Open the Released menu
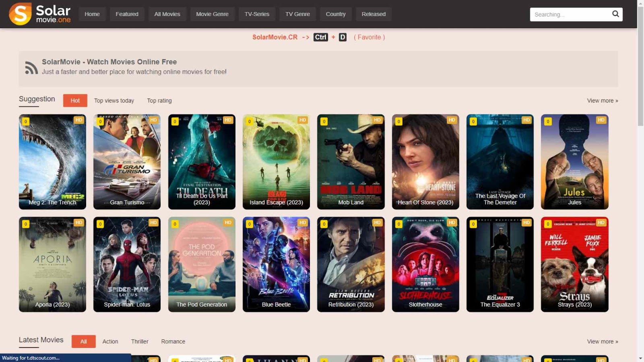This screenshot has height=362, width=644. (x=374, y=14)
